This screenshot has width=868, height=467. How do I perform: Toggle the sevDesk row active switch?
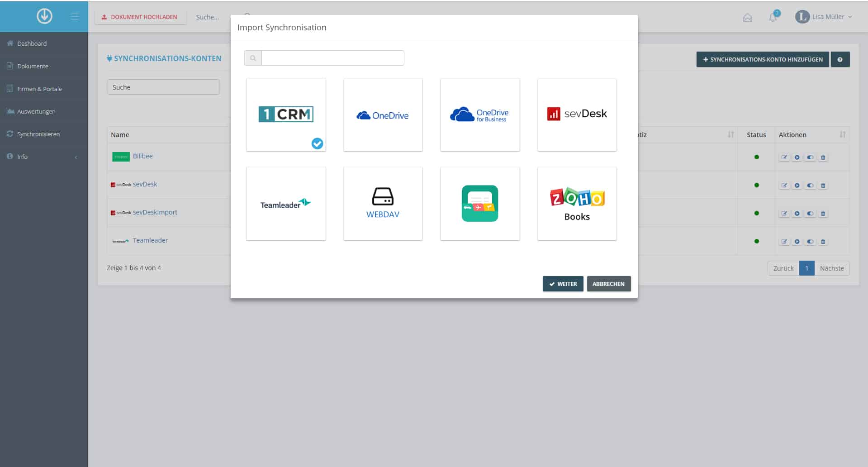tap(810, 186)
